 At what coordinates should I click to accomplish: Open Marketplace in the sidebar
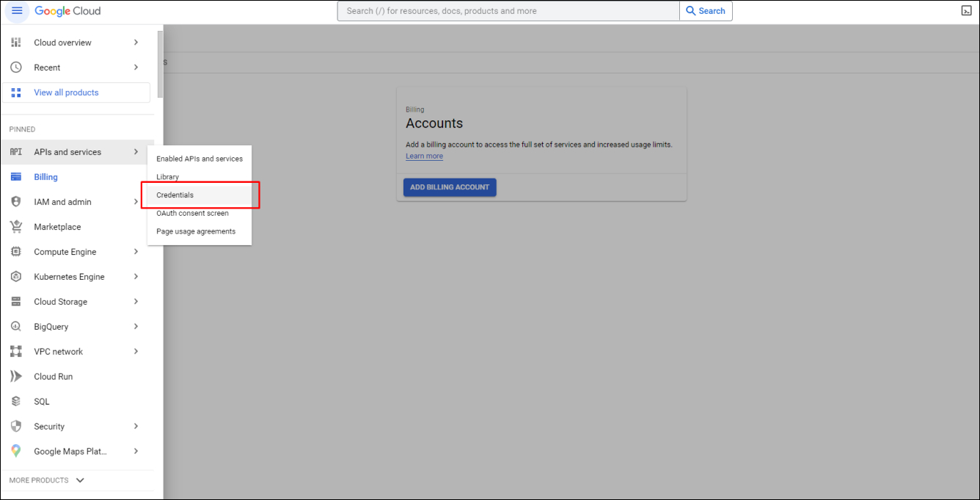click(77, 227)
